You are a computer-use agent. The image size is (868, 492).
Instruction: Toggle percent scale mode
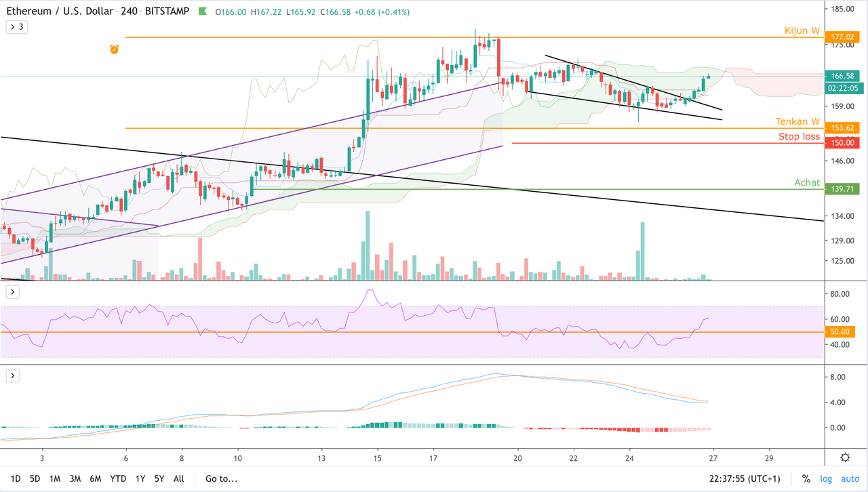click(x=806, y=478)
